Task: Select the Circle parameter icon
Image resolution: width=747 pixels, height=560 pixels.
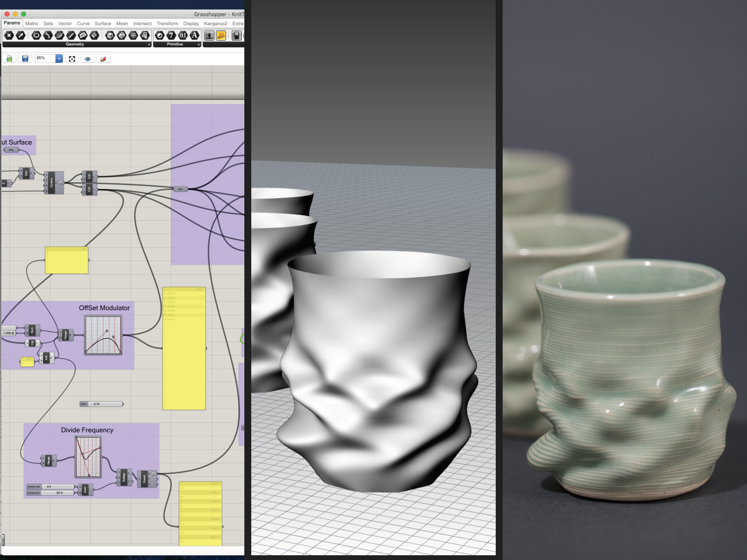Action: [36, 36]
